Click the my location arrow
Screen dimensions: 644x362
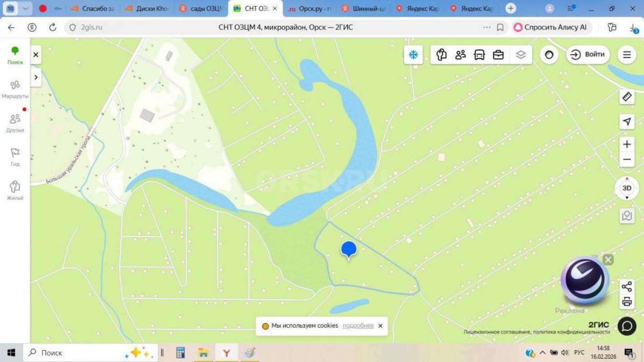pyautogui.click(x=626, y=122)
